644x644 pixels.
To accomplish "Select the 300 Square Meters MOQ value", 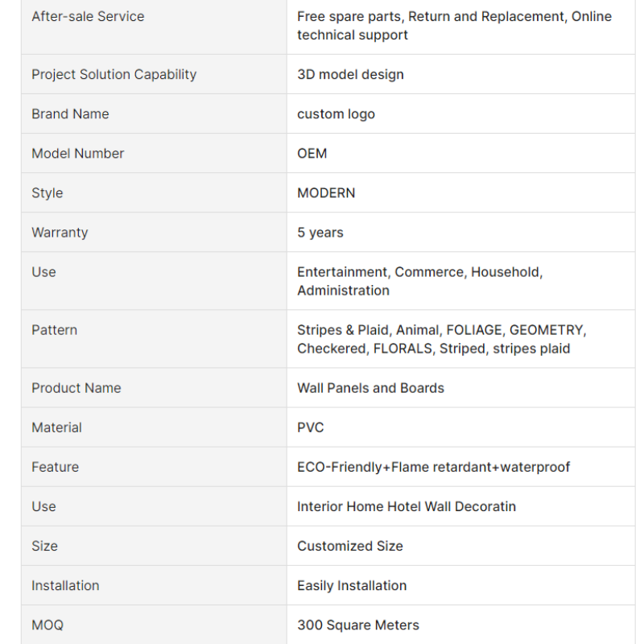I will 358,625.
